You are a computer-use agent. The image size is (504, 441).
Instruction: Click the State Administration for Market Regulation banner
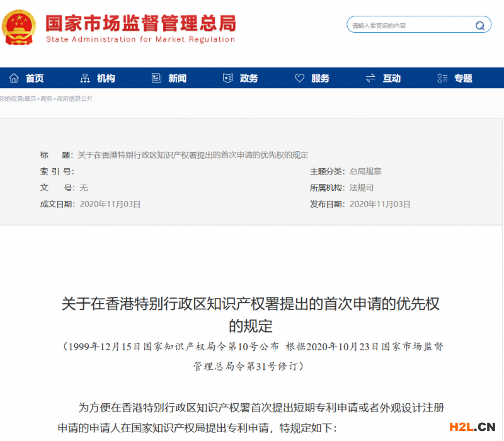pos(140,25)
